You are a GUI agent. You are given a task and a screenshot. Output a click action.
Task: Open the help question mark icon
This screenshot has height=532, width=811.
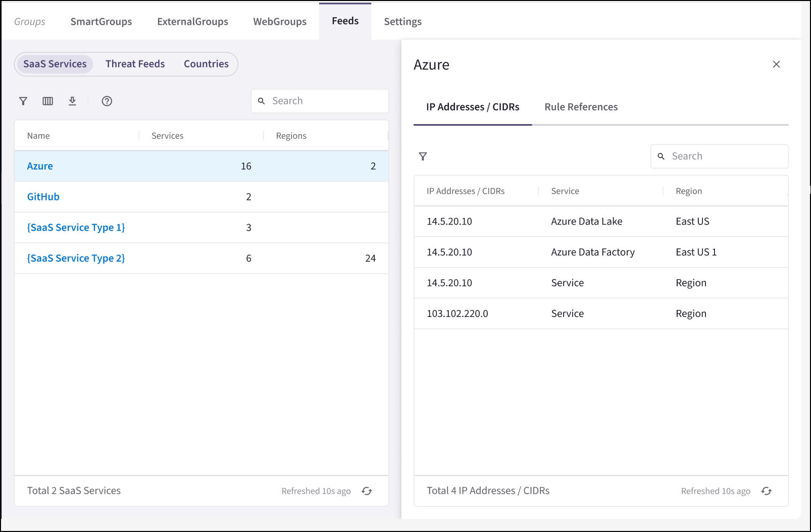107,101
